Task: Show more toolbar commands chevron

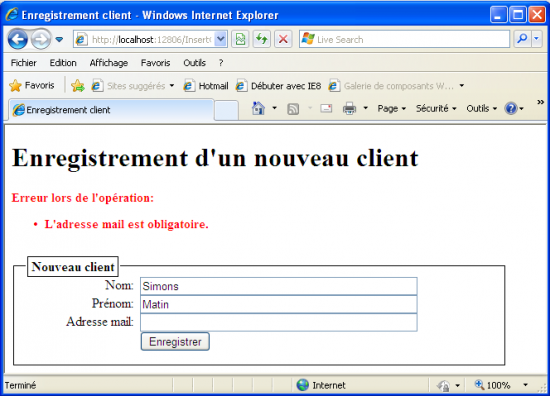Action: click(541, 102)
